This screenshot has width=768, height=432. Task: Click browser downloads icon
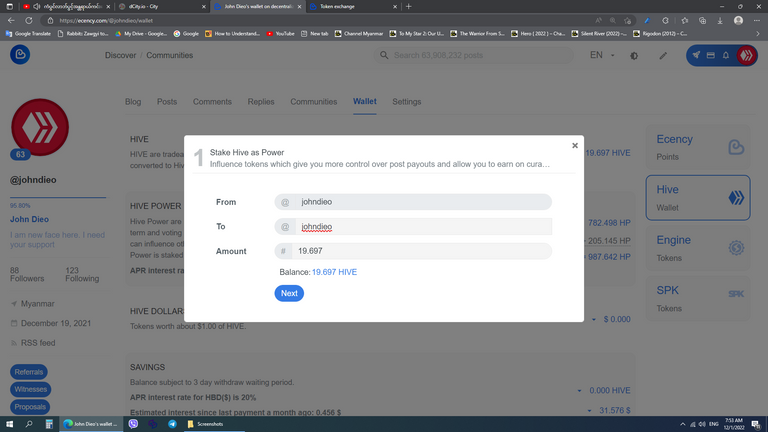pos(720,21)
